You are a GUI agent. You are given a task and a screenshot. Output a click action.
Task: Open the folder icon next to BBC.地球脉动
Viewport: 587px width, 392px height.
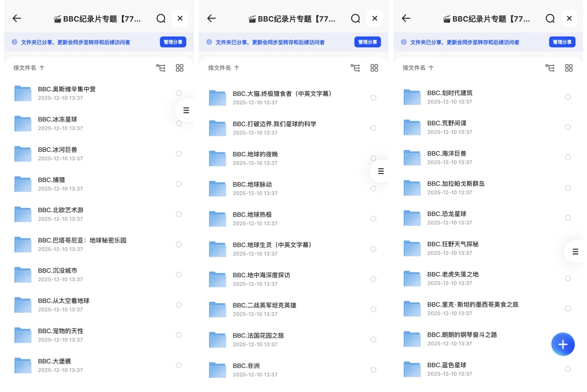click(217, 189)
